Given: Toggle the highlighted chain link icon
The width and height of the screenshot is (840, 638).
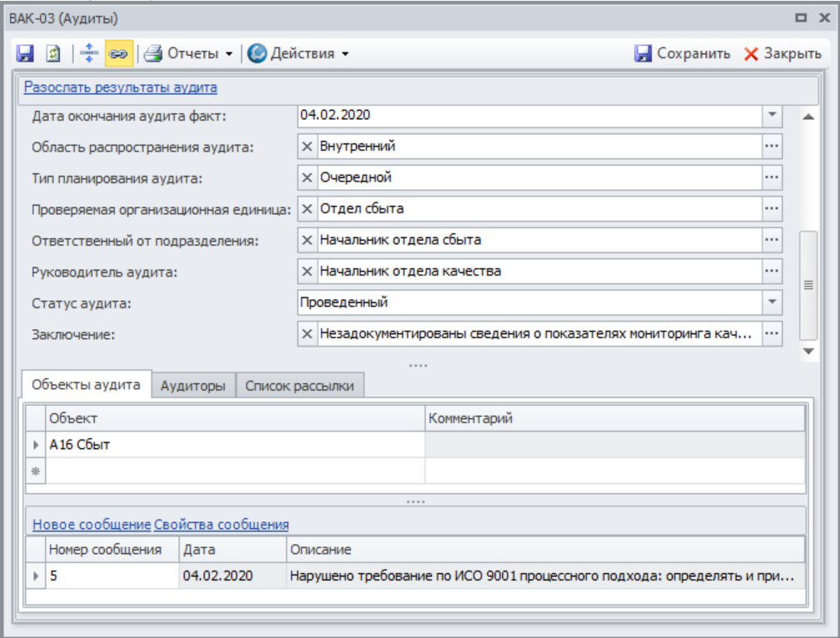Looking at the screenshot, I should tap(115, 53).
